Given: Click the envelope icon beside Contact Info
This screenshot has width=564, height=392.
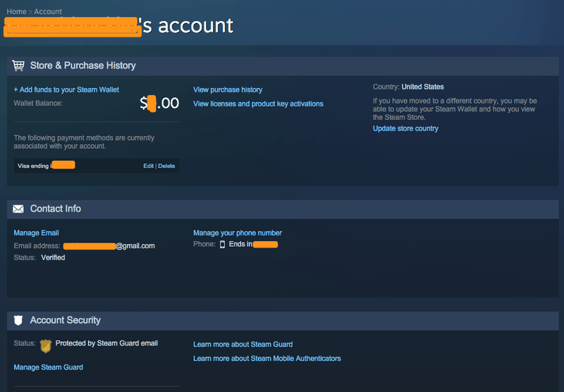Looking at the screenshot, I should (x=18, y=209).
